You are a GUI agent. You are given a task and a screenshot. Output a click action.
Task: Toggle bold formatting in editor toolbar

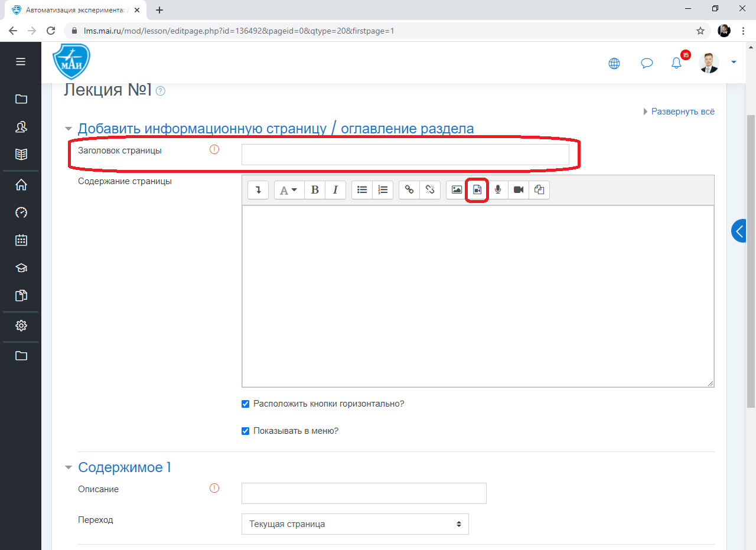click(315, 189)
